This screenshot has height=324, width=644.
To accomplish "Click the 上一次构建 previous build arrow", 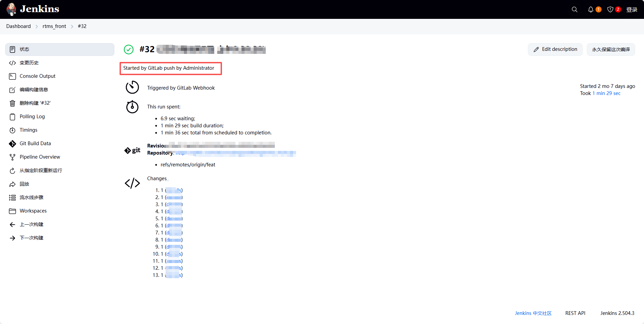I will point(12,225).
